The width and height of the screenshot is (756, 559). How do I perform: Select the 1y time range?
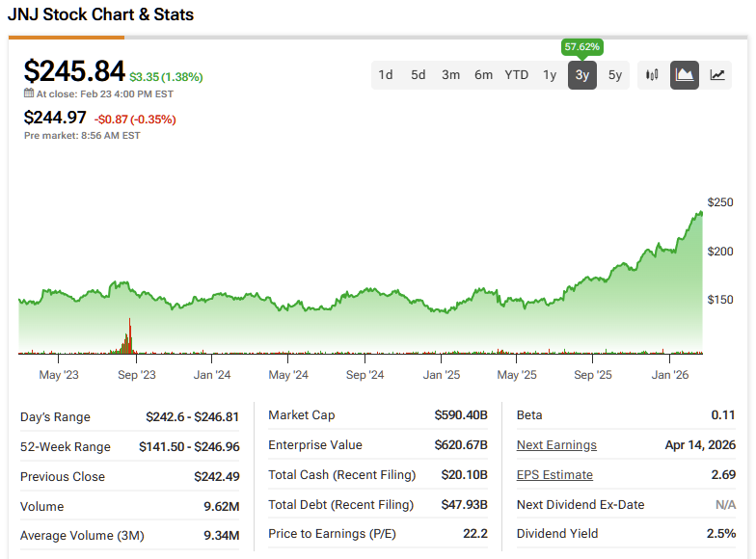pos(550,75)
